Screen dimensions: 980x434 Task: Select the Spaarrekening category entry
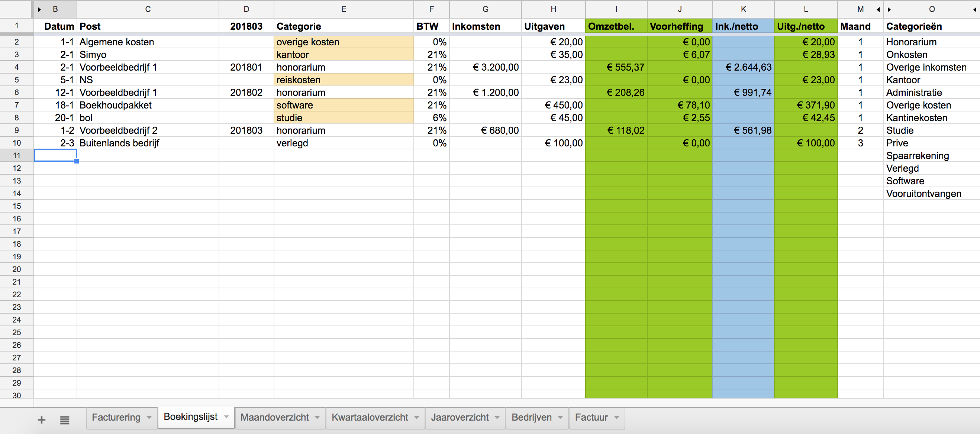(931, 156)
